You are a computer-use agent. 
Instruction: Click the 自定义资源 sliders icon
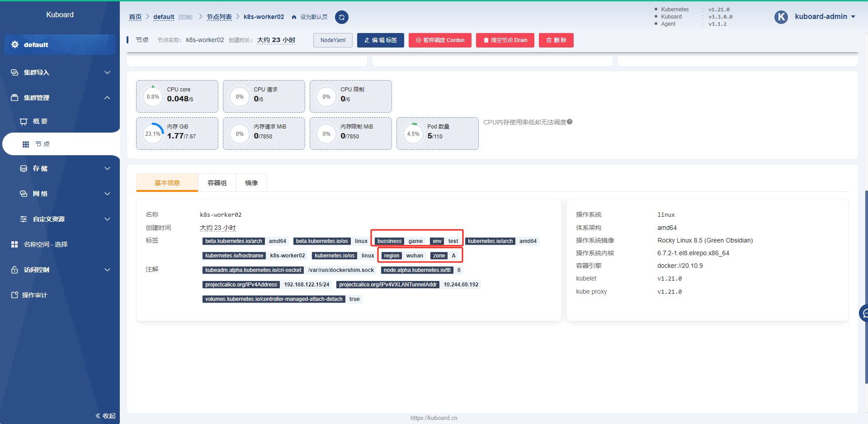coord(24,219)
